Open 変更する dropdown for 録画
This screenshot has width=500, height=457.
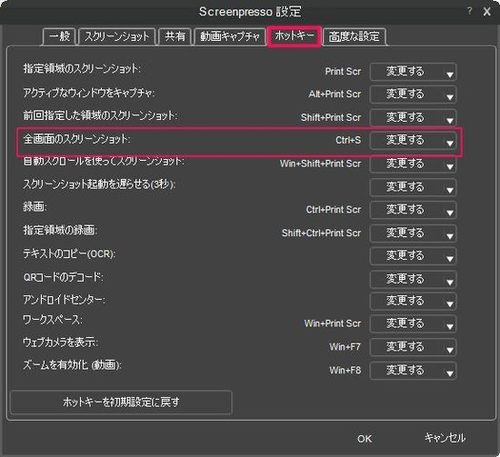(x=413, y=210)
